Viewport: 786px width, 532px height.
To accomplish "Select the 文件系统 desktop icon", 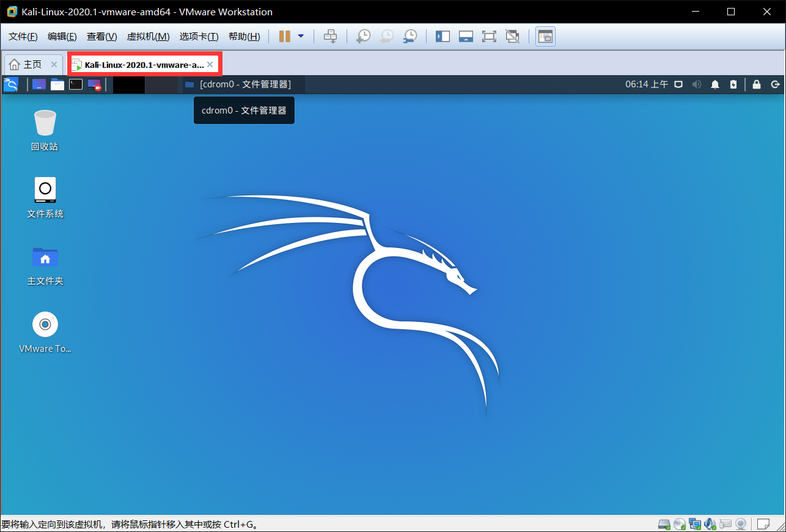I will tap(45, 198).
